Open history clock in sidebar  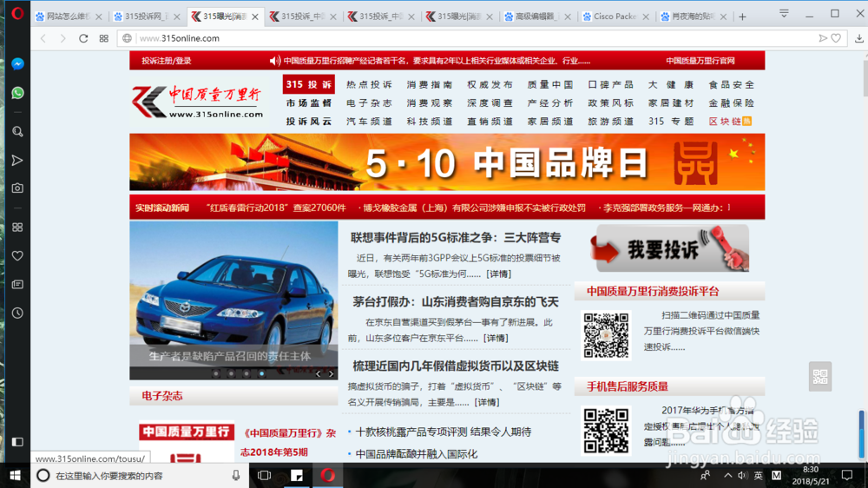tap(17, 313)
